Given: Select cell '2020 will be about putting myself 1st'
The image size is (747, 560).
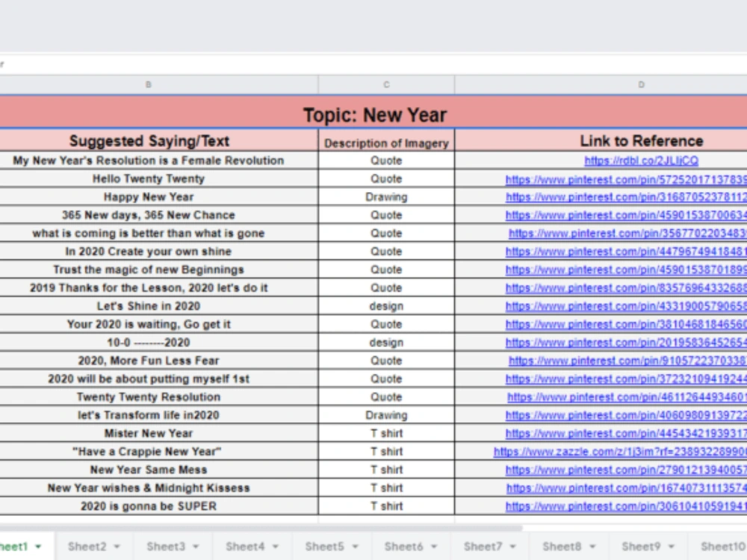Looking at the screenshot, I should [x=158, y=379].
